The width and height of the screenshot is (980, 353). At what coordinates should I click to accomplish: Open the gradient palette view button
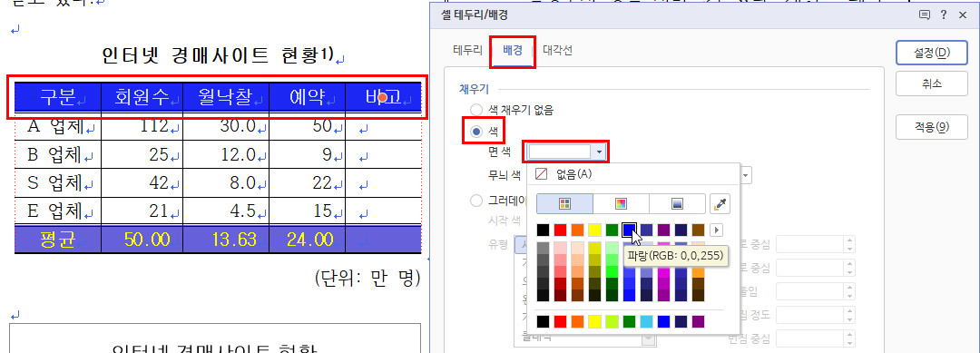tap(677, 203)
